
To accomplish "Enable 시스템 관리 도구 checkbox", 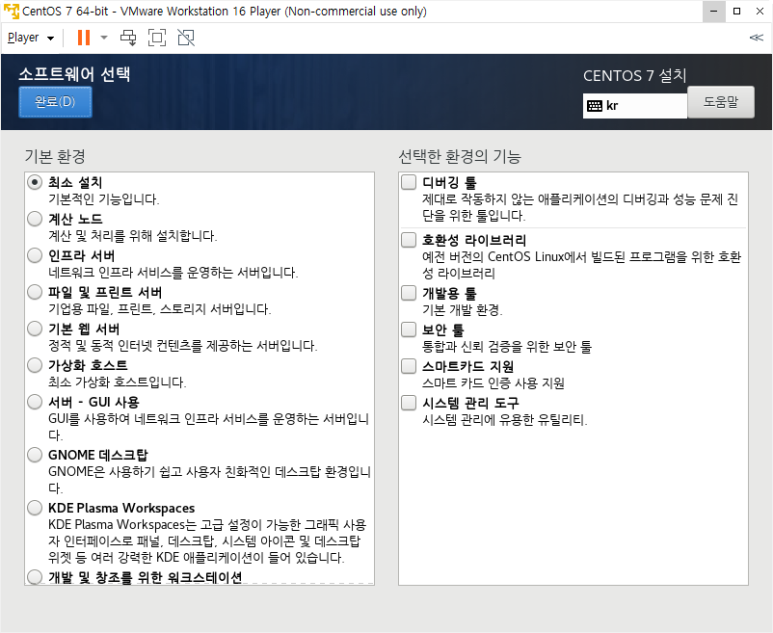I will 409,403.
